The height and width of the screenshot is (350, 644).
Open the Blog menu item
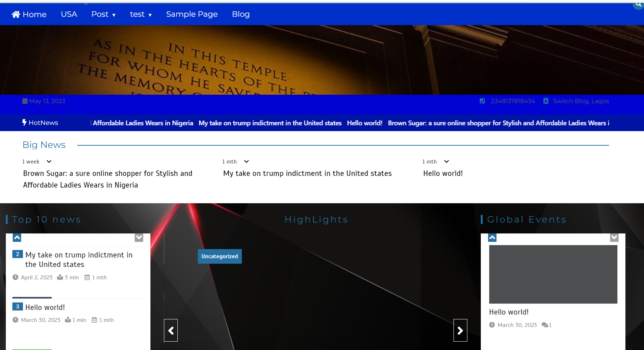(x=241, y=14)
